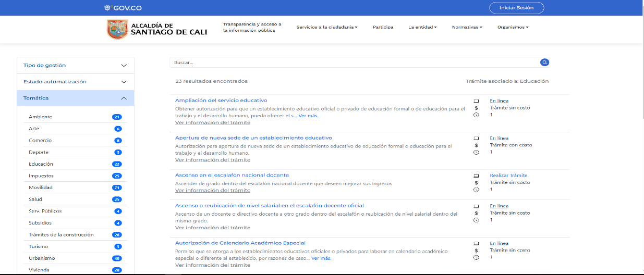Screen dimensions: 644x275
Task: Click En línea link for Ampliación del servicio educativo
Action: coord(499,101)
